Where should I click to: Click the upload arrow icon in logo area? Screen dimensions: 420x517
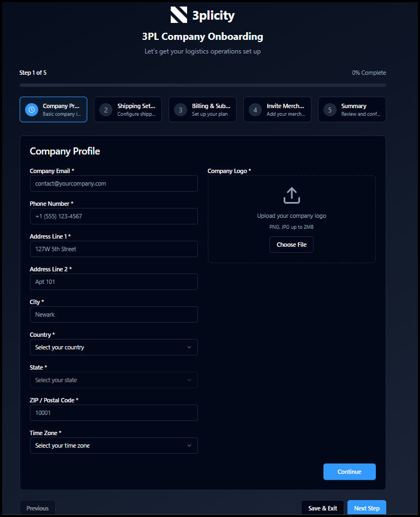pos(291,195)
